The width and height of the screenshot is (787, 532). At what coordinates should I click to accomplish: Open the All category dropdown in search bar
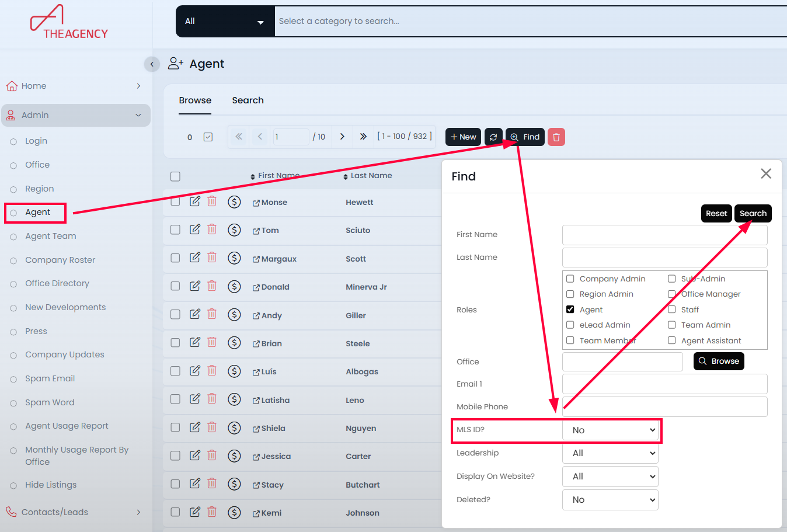coord(225,22)
